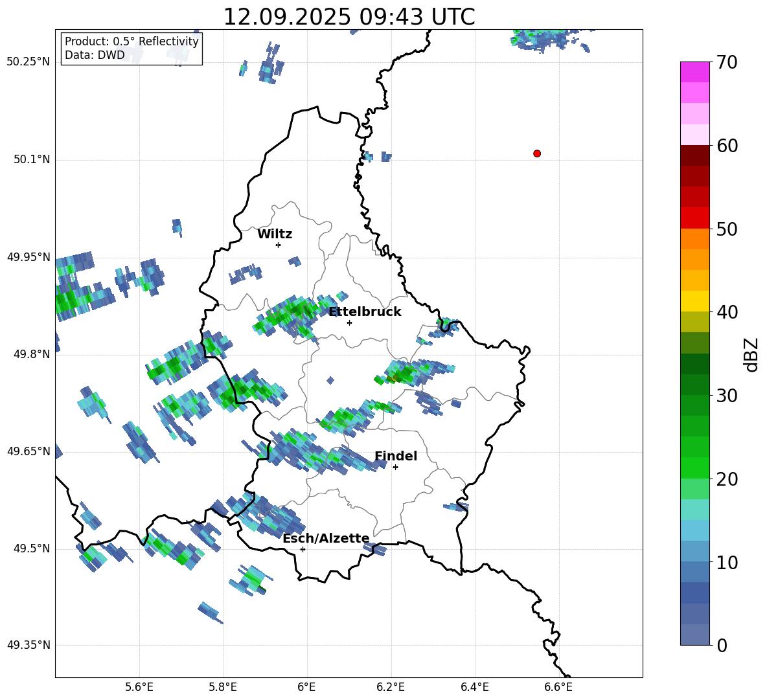
Task: Click the timestamp title 12.09.2025 09:43 UTC
Action: [349, 17]
